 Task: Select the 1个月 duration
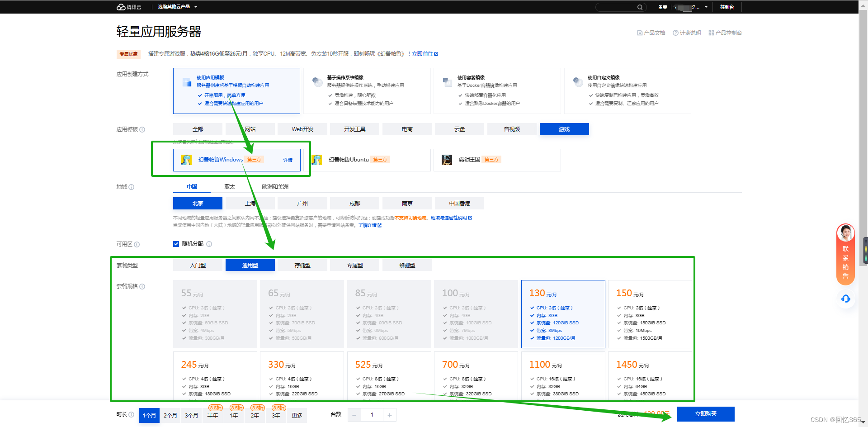pos(149,416)
